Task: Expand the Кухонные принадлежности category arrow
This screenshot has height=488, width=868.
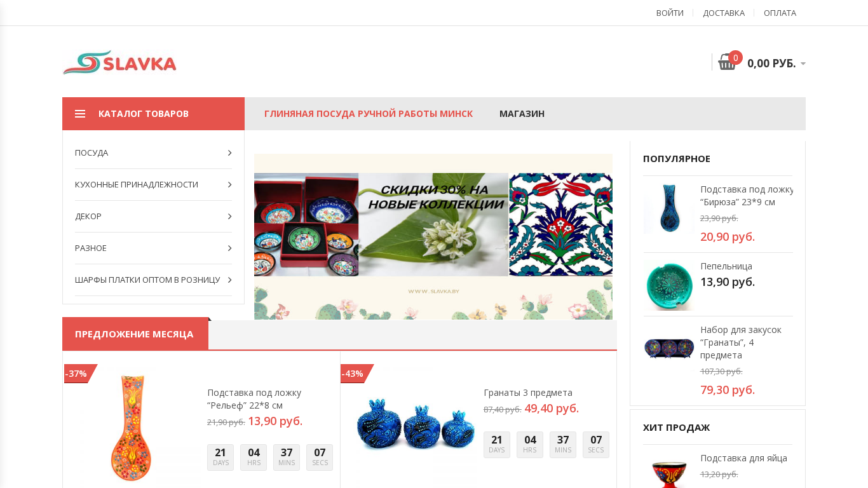Action: [229, 184]
